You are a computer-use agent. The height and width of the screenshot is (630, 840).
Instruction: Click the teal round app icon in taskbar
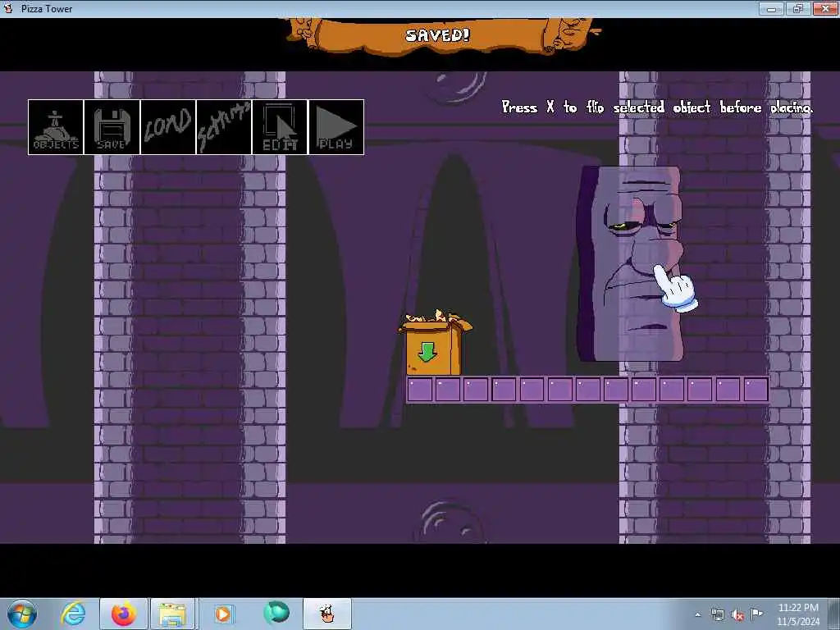(276, 613)
